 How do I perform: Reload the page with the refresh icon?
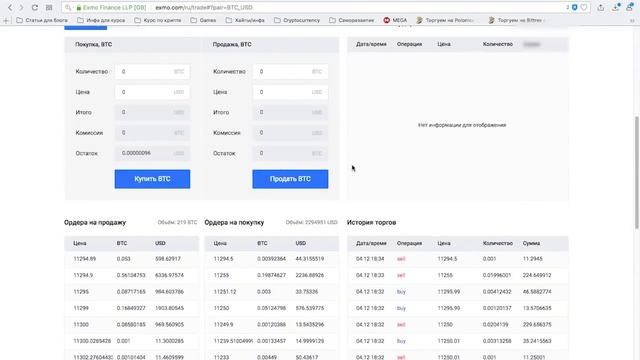pyautogui.click(x=35, y=7)
